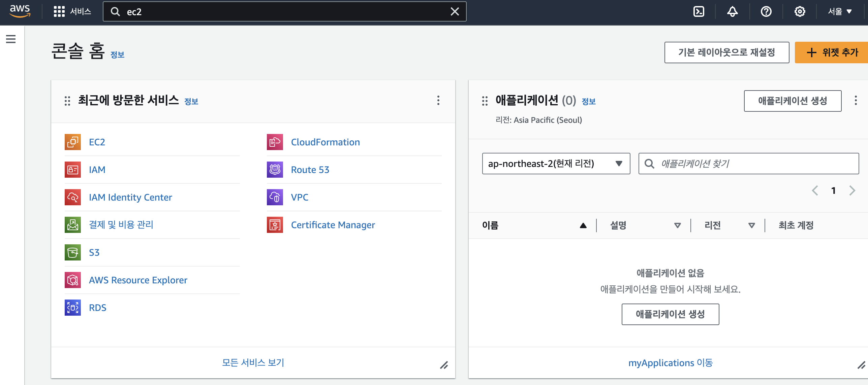Open the CloudShell terminal icon
This screenshot has height=385, width=868.
[x=699, y=12]
